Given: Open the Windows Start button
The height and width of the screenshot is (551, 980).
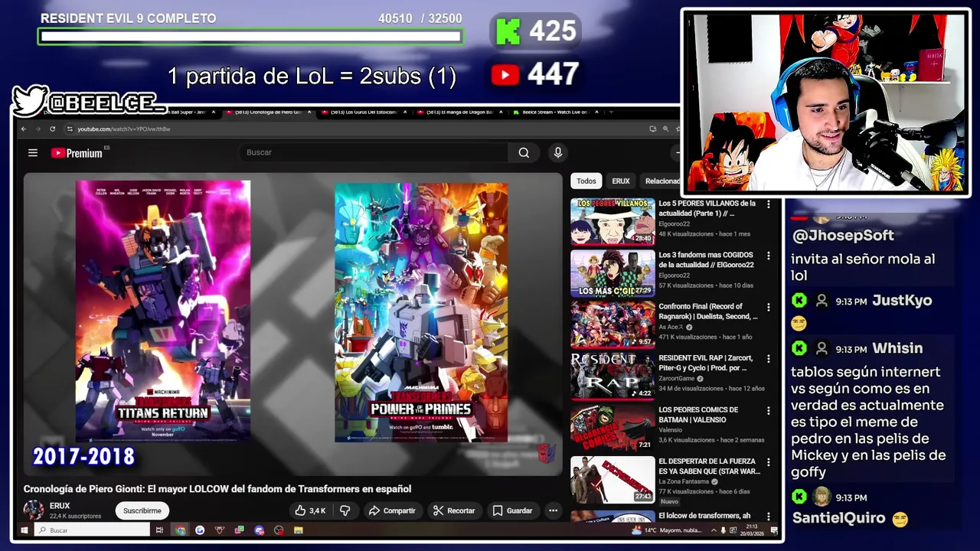Looking at the screenshot, I should [x=24, y=530].
